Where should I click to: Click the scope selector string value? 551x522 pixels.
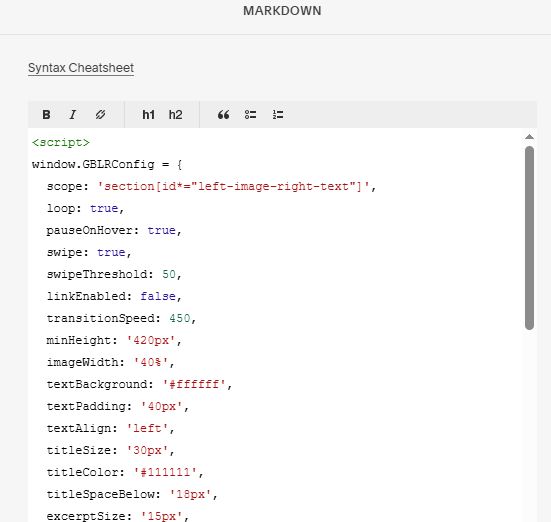(x=233, y=186)
